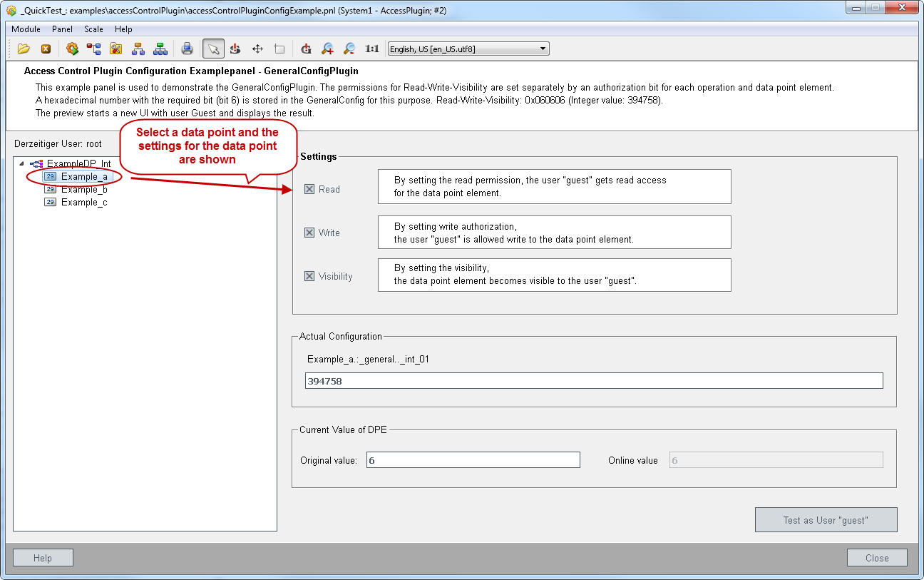Viewport: 924px width, 580px height.
Task: Select Example_b in the data point tree
Action: click(x=84, y=190)
